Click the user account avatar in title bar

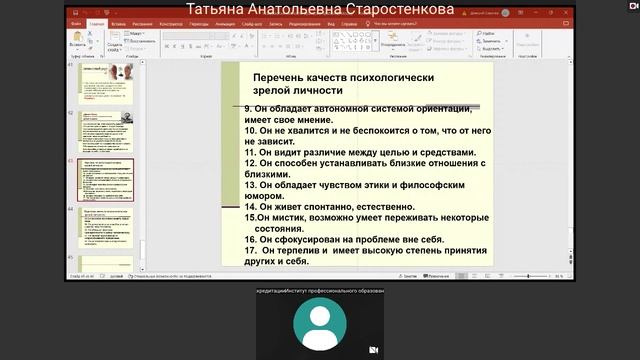[x=505, y=13]
